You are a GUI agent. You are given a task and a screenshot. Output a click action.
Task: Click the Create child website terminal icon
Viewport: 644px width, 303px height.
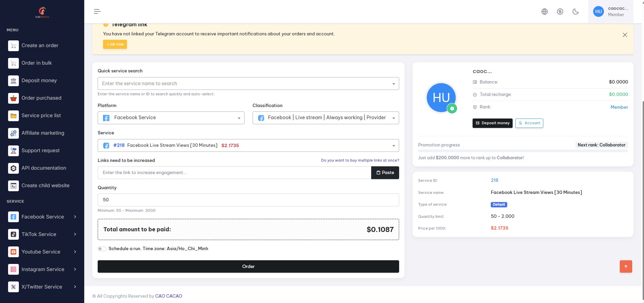point(13,186)
